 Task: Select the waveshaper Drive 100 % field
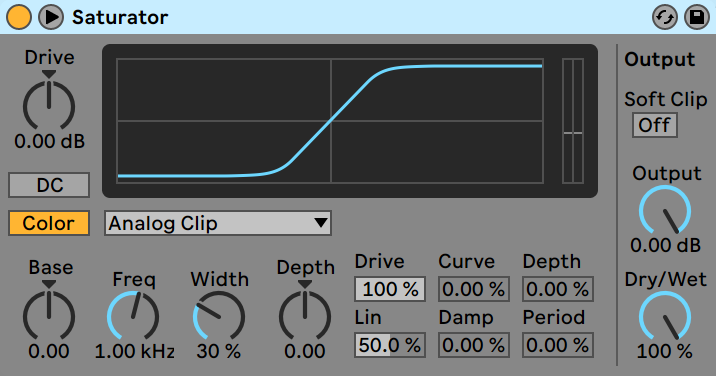click(x=390, y=289)
